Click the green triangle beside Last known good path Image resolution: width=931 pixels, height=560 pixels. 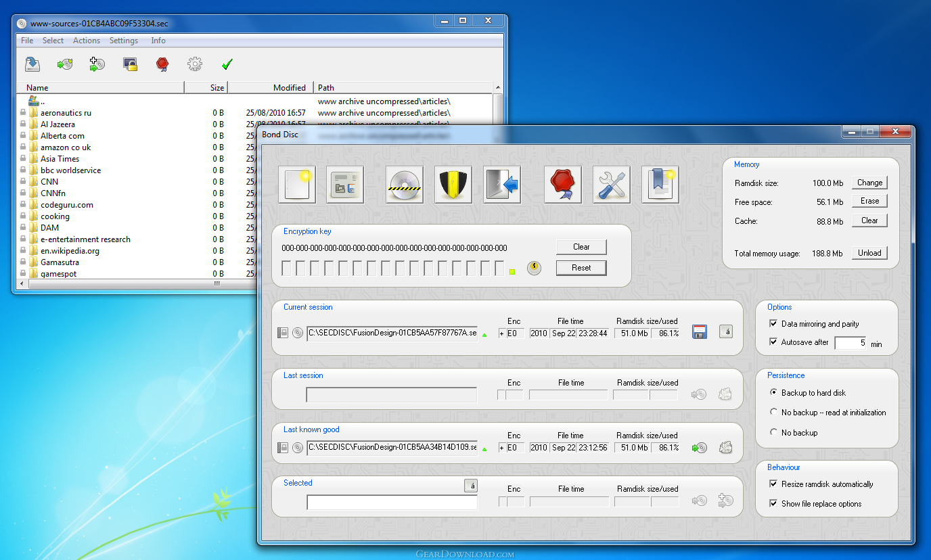point(484,449)
